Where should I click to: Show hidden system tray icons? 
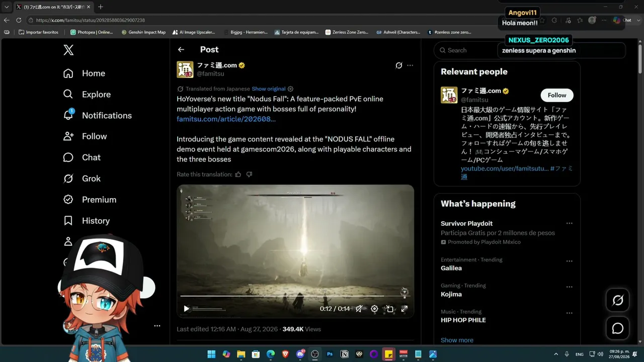556,354
